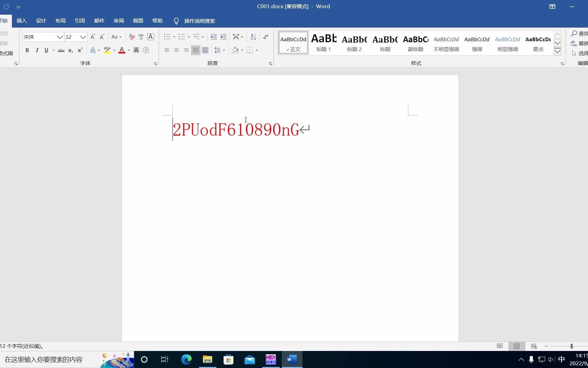Apply character border icon
This screenshot has width=588, height=368.
(x=151, y=37)
